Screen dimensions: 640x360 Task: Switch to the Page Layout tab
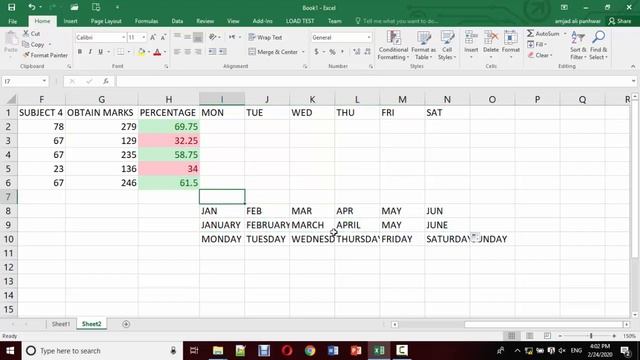(106, 21)
